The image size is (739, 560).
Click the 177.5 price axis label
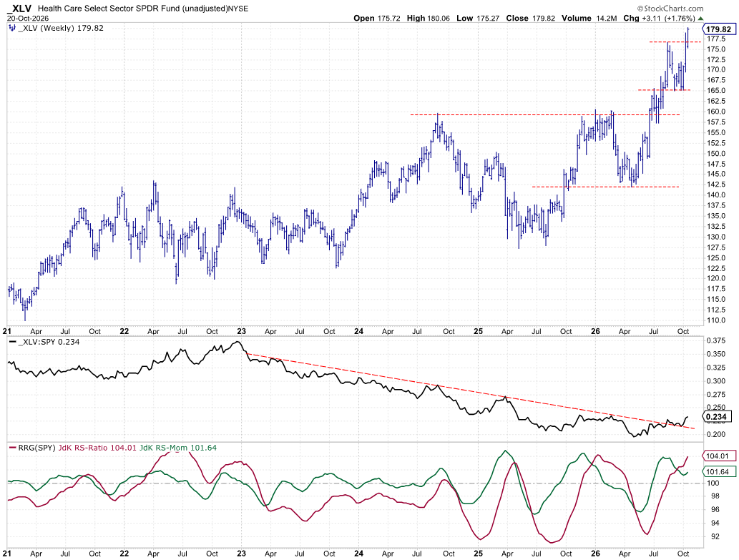tap(716, 39)
